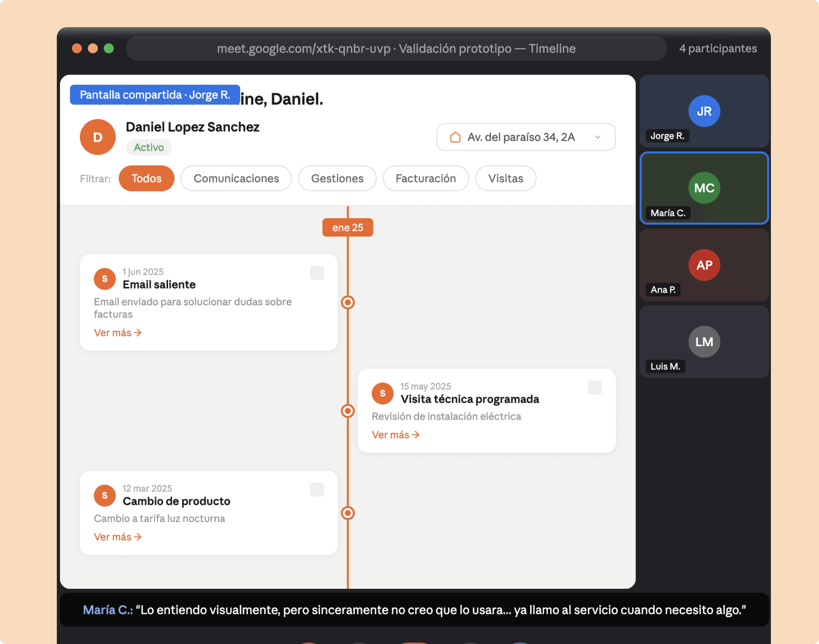The width and height of the screenshot is (819, 644).
Task: Check the Visita técnica programada checkbox
Action: click(x=594, y=387)
